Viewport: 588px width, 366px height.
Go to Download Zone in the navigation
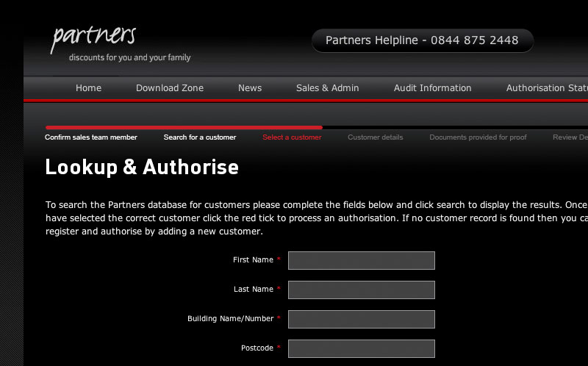[x=170, y=88]
